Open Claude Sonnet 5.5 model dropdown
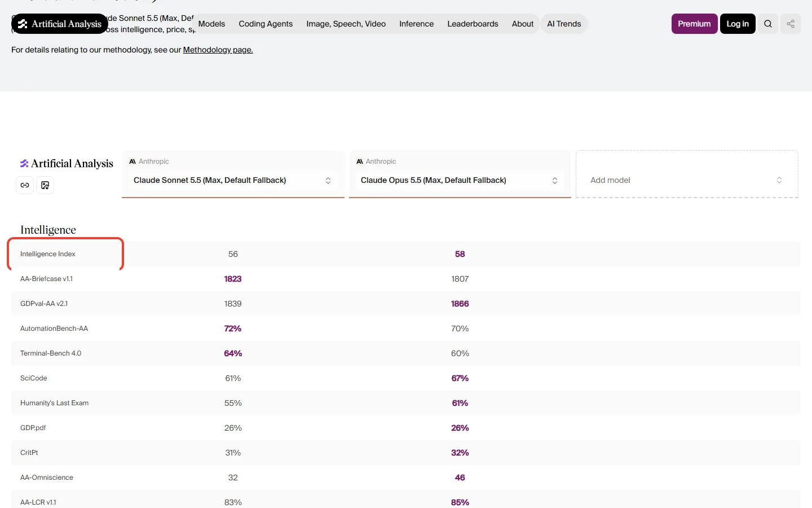812x508 pixels. pyautogui.click(x=233, y=180)
